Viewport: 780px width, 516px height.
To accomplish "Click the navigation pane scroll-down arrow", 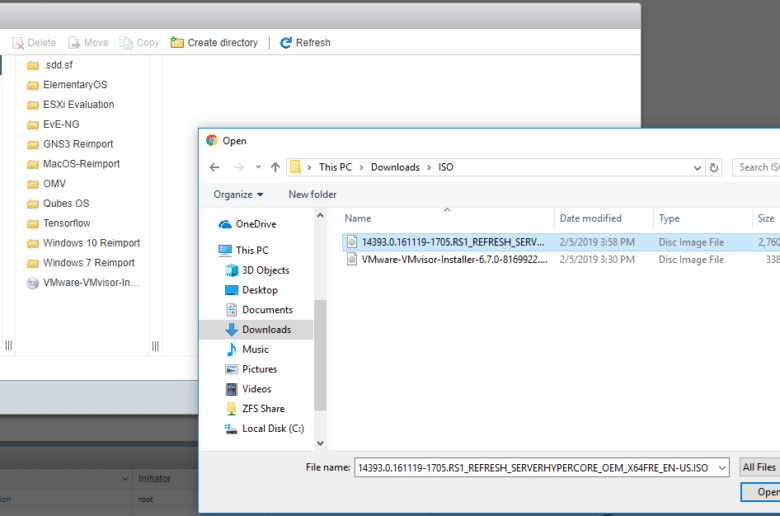I will tap(320, 443).
